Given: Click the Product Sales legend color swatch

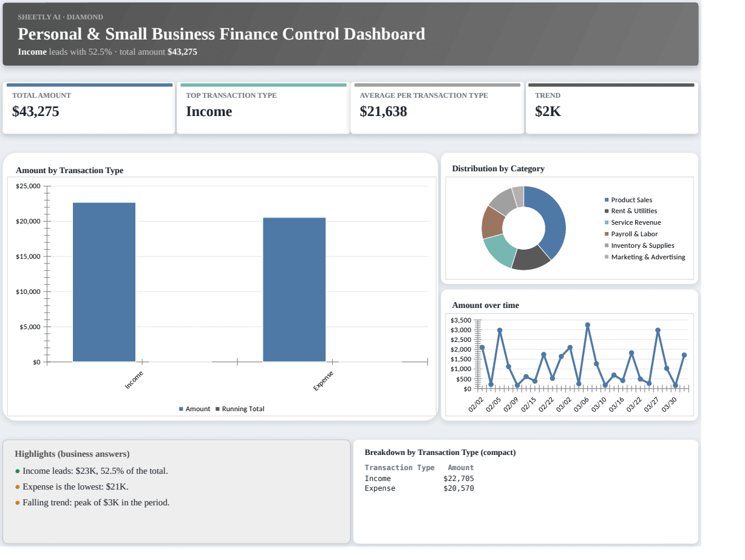Looking at the screenshot, I should pos(607,200).
